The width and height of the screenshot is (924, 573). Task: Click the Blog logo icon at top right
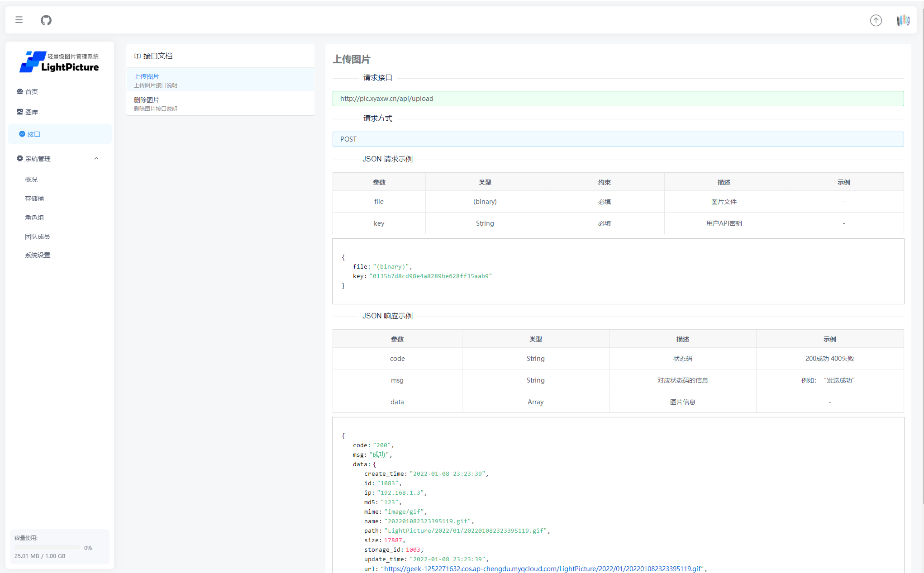(903, 20)
